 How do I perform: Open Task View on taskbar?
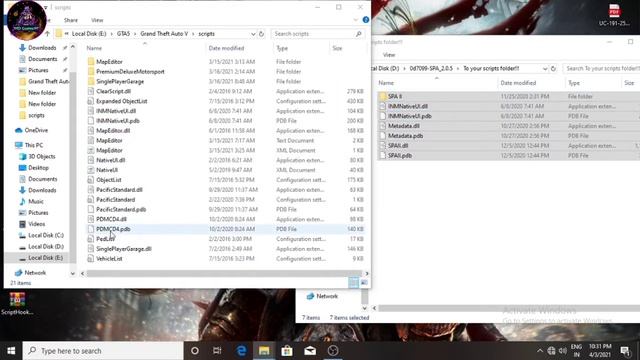217,351
